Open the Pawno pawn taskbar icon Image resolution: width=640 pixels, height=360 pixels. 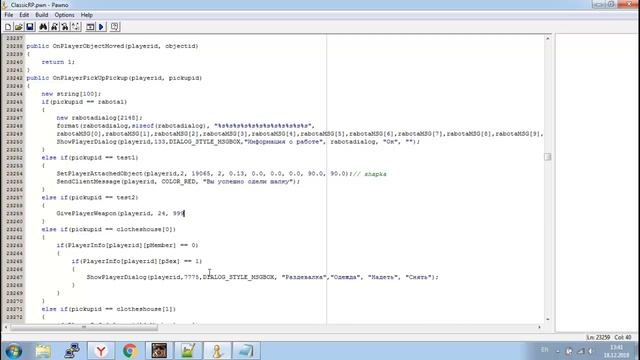[x=217, y=351]
